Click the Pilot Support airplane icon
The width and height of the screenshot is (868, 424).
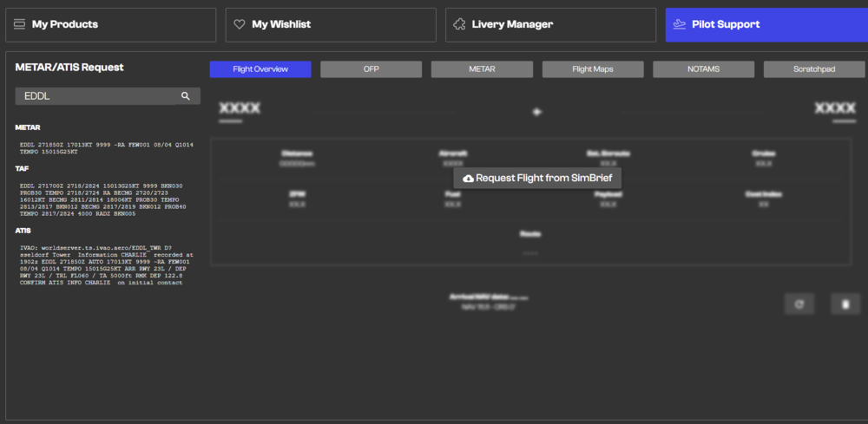[x=679, y=24]
